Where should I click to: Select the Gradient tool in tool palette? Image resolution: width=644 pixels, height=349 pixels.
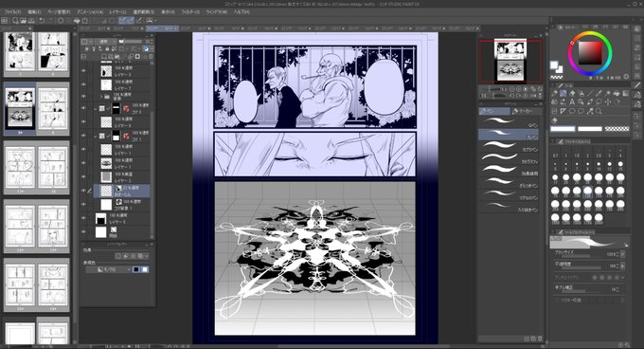[625, 94]
